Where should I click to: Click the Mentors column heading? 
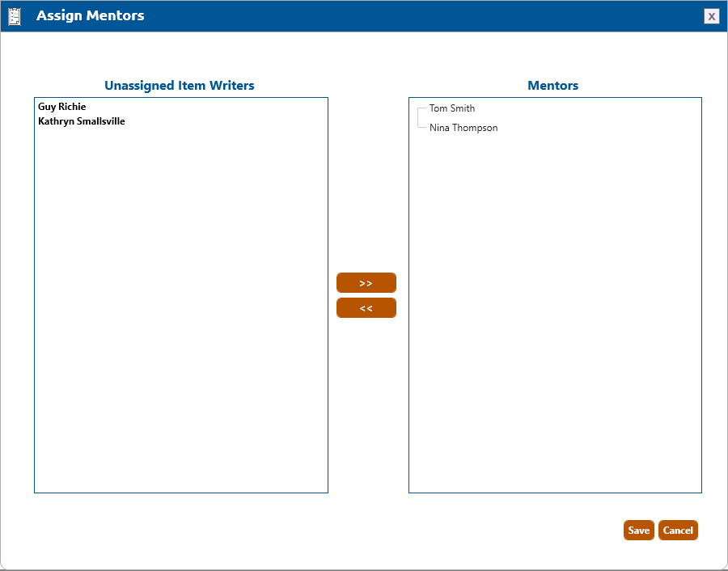pyautogui.click(x=552, y=85)
